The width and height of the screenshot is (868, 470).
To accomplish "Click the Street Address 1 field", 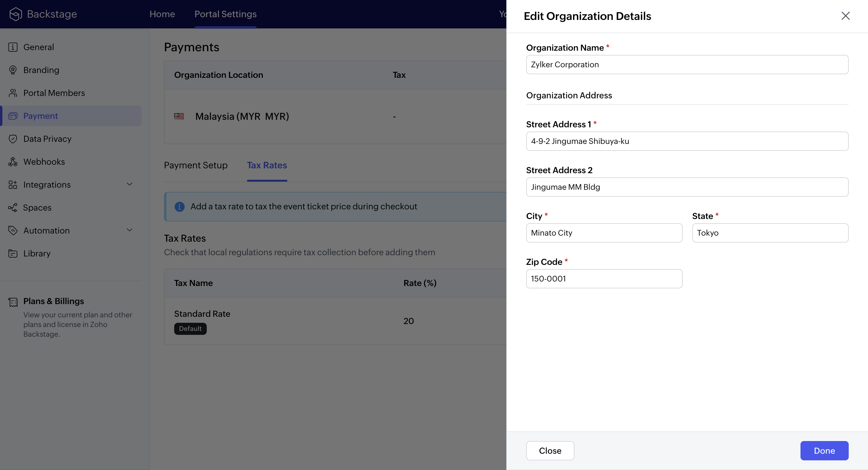I will point(687,141).
